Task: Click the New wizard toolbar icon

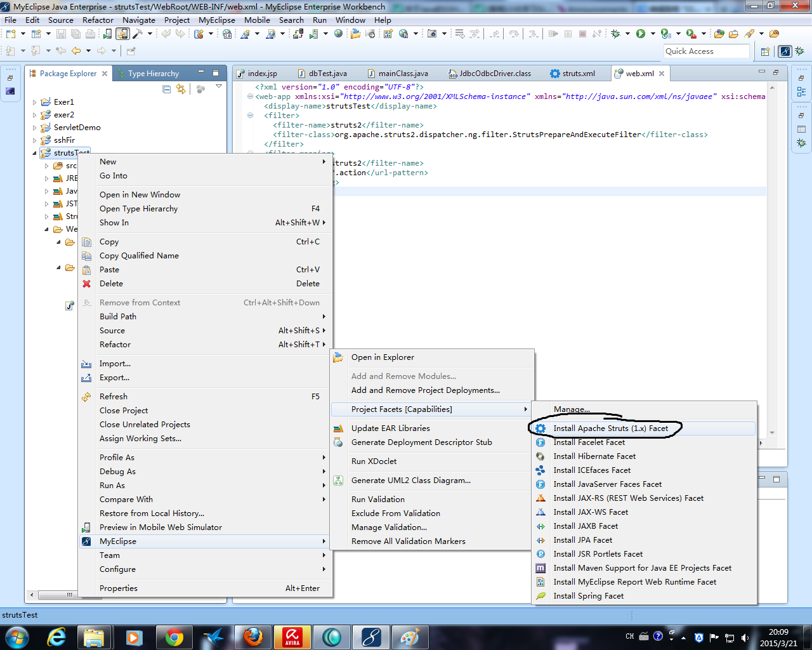Action: 11,34
